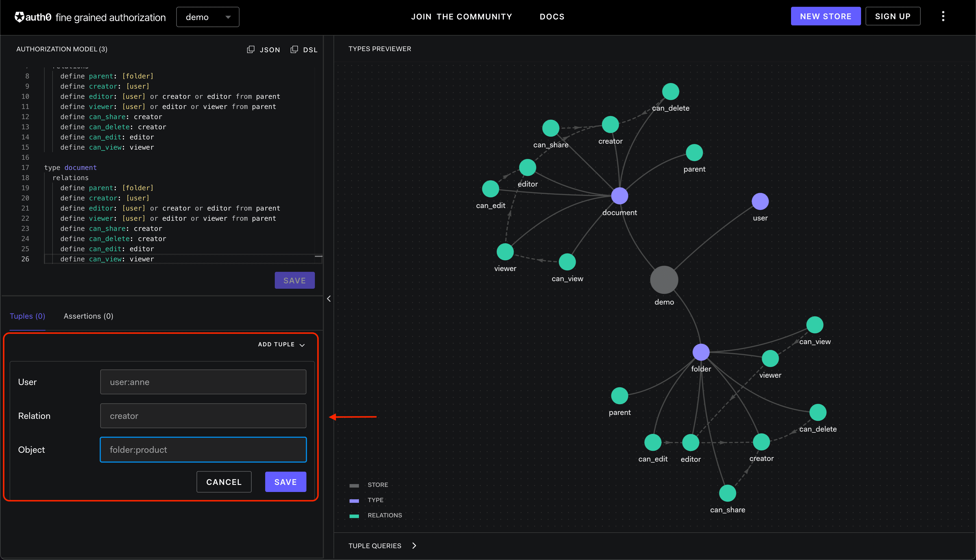This screenshot has height=560, width=976.
Task: Click the 'Types Previewer' heading
Action: click(x=380, y=49)
